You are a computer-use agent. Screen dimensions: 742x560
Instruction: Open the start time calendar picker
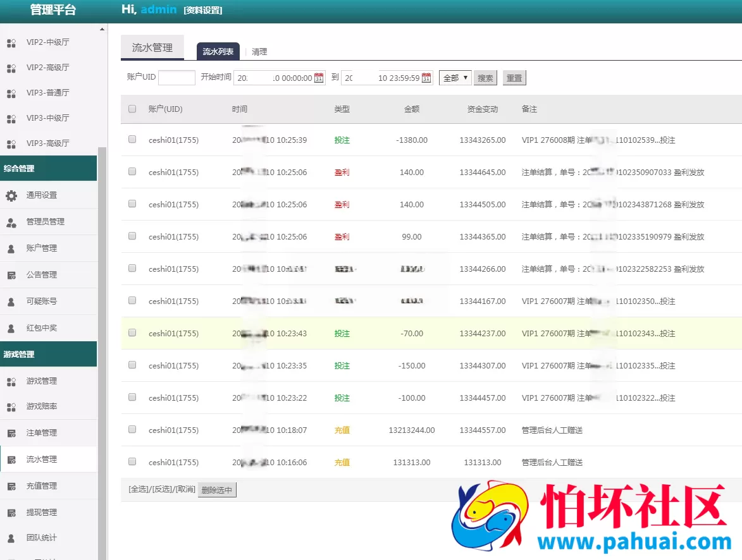click(319, 78)
